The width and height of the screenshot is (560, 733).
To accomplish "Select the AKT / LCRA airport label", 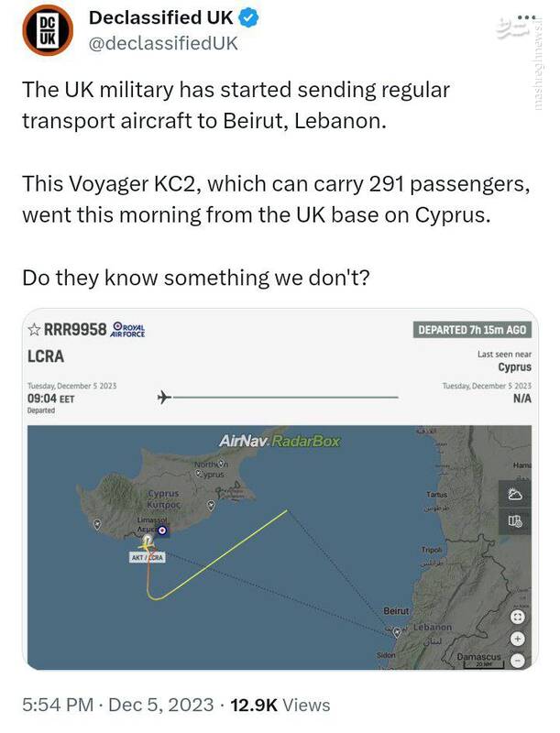I will coord(147,557).
